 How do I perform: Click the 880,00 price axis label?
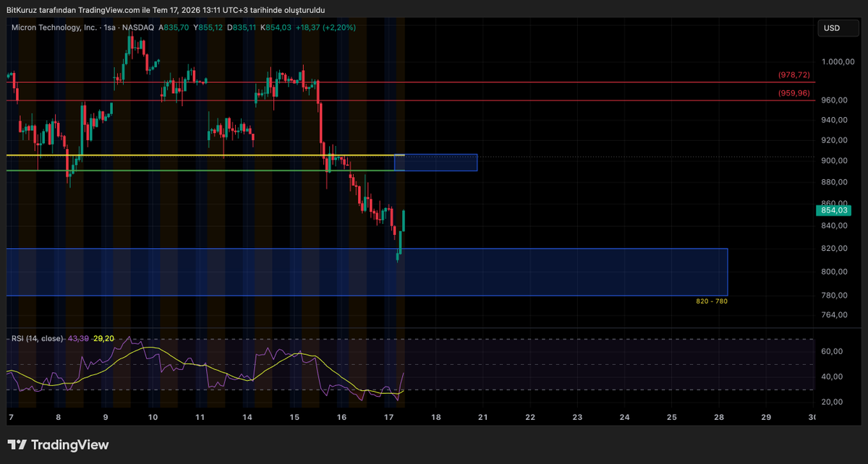pos(833,181)
